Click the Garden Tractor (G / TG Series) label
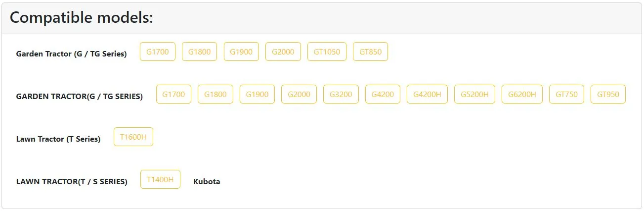This screenshot has height=211, width=644. pyautogui.click(x=71, y=54)
